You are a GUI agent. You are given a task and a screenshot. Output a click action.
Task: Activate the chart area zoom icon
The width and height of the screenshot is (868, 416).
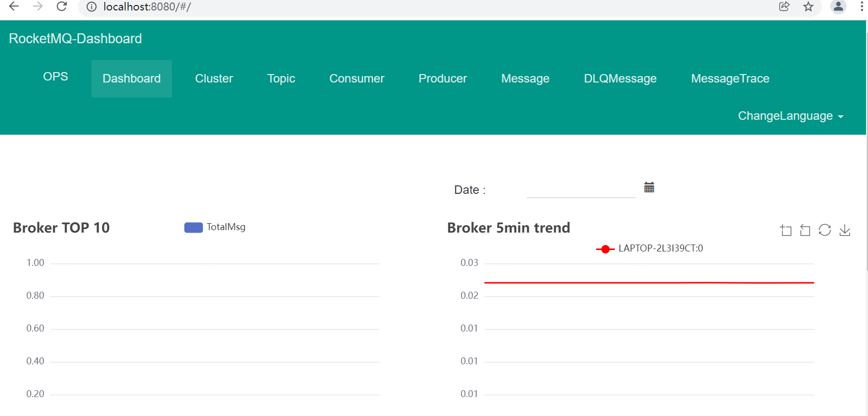tap(786, 230)
